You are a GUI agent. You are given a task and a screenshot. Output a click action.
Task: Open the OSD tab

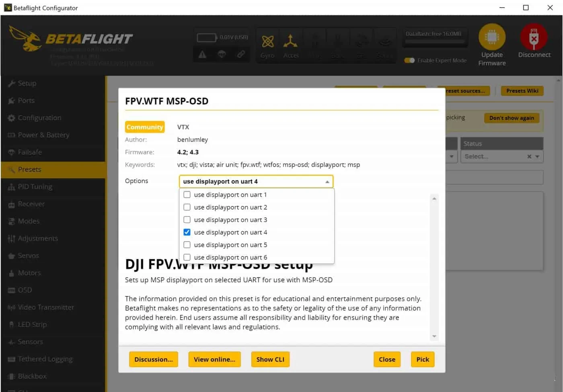(x=53, y=290)
